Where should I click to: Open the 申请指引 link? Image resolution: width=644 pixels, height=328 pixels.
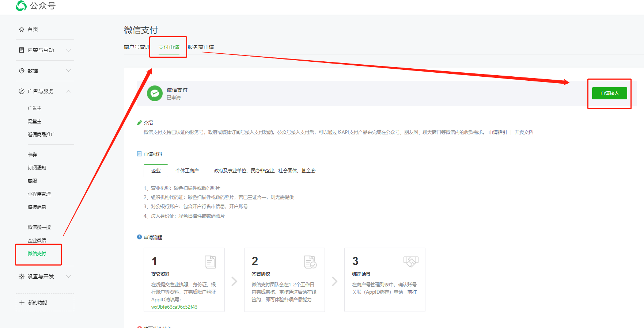pyautogui.click(x=497, y=132)
